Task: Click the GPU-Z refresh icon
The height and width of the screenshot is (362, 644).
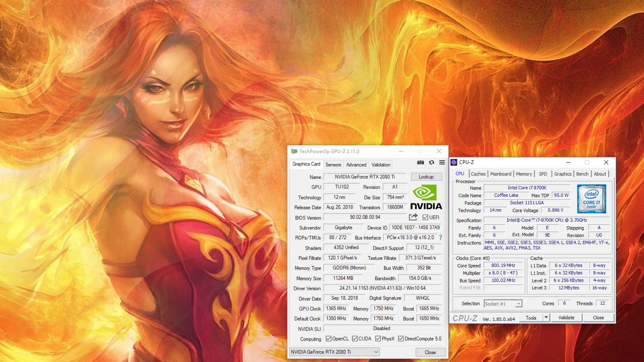Action: click(x=431, y=162)
